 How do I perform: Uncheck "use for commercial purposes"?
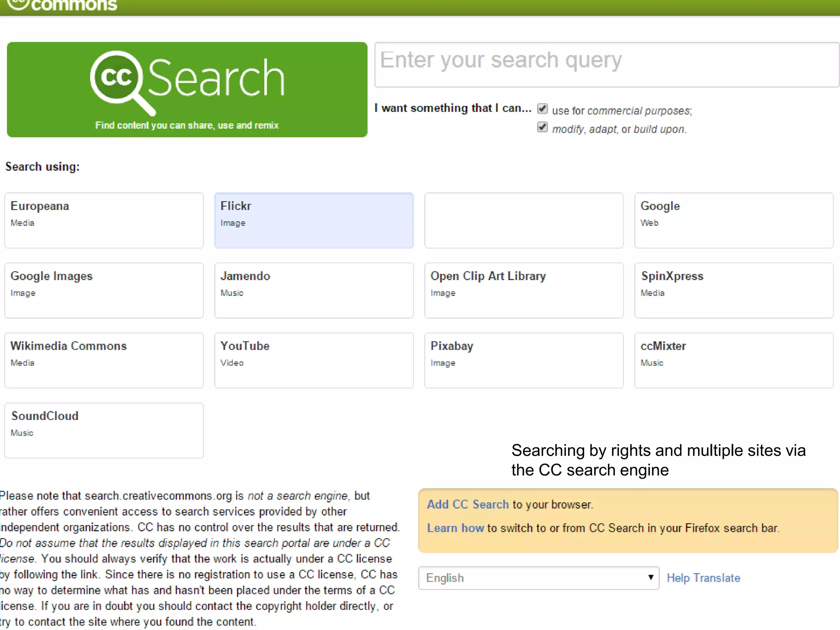click(542, 109)
